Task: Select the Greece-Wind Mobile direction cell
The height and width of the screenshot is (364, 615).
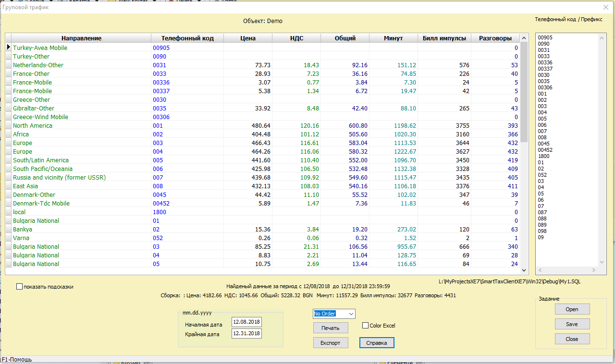Action: tap(81, 117)
